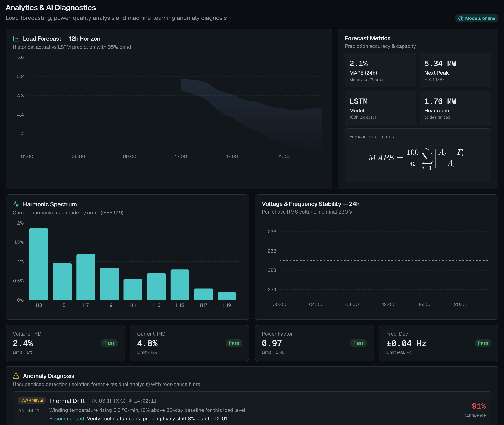Select the Headroom 1.76 MW card
Viewport: 504px width, 425px height.
click(455, 108)
